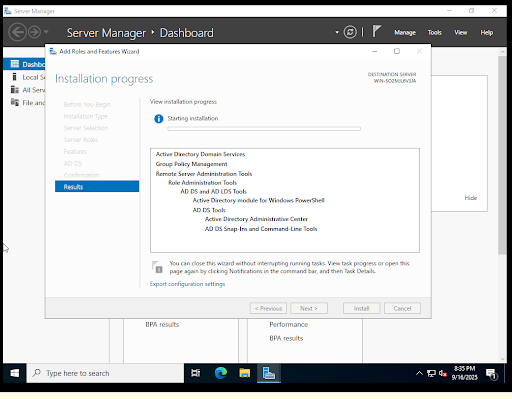Screen dimensions: 512x399
Task: Click the Cancel button in wizard
Action: pos(402,308)
